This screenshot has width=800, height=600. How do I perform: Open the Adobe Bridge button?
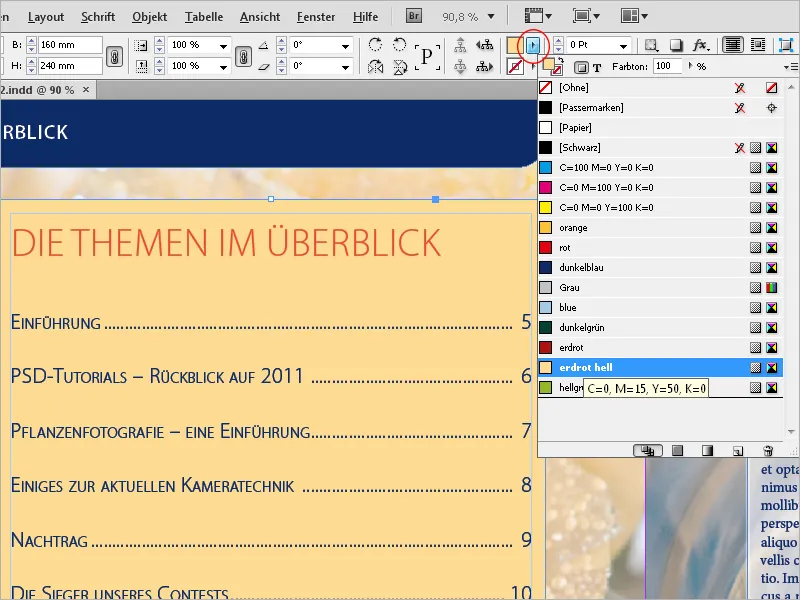[x=414, y=16]
